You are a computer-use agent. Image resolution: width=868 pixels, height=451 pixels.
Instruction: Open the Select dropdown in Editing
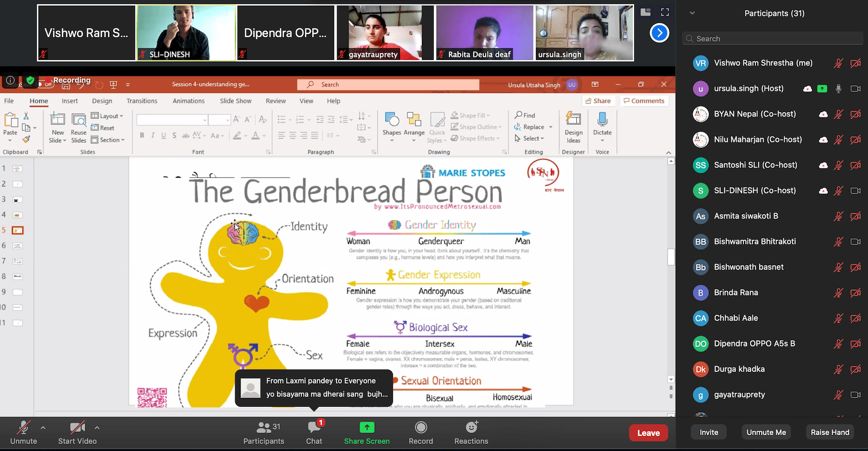tap(529, 138)
